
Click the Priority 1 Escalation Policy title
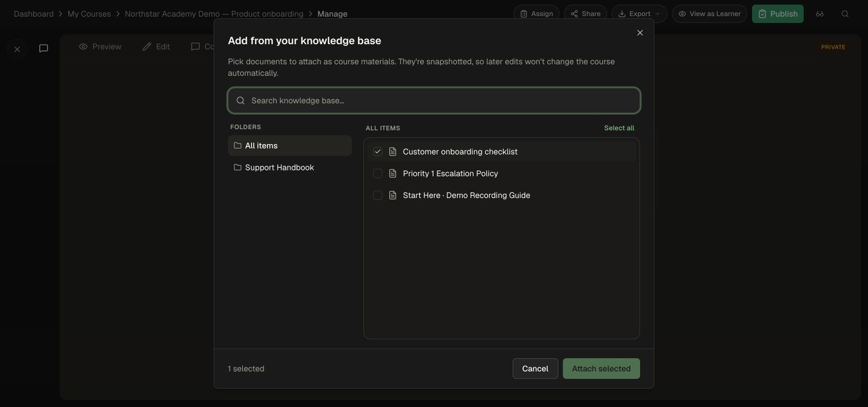450,173
